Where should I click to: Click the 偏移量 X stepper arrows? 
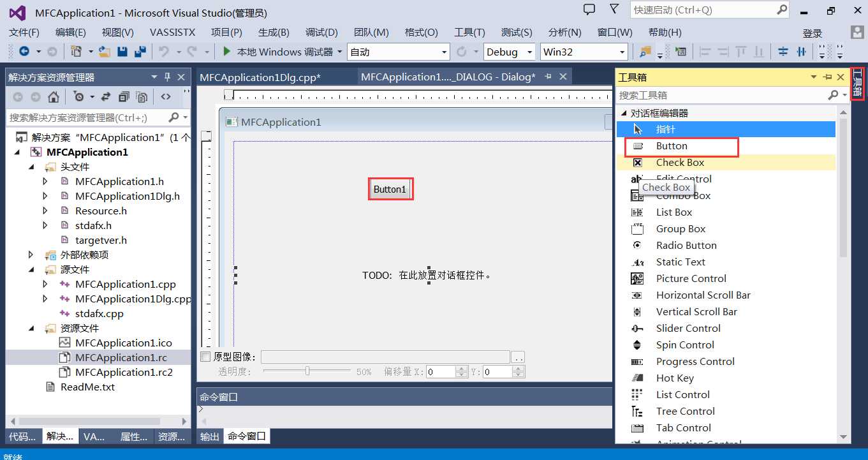click(x=462, y=372)
